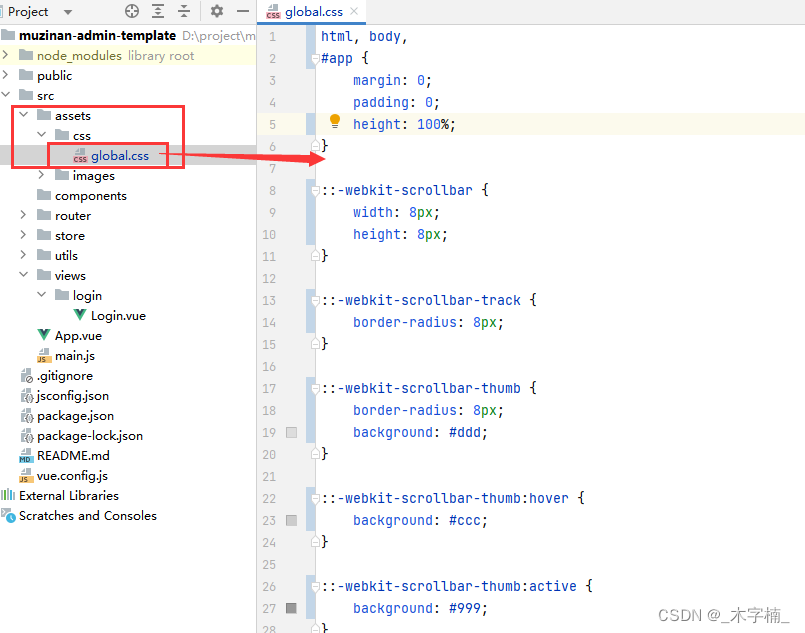The width and height of the screenshot is (805, 633).
Task: Click the Collapse All toolbar icon
Action: pyautogui.click(x=184, y=11)
